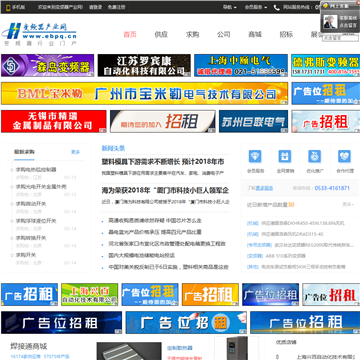Click the 免费注册 register link
This screenshot has width=360, height=360.
point(116,7)
